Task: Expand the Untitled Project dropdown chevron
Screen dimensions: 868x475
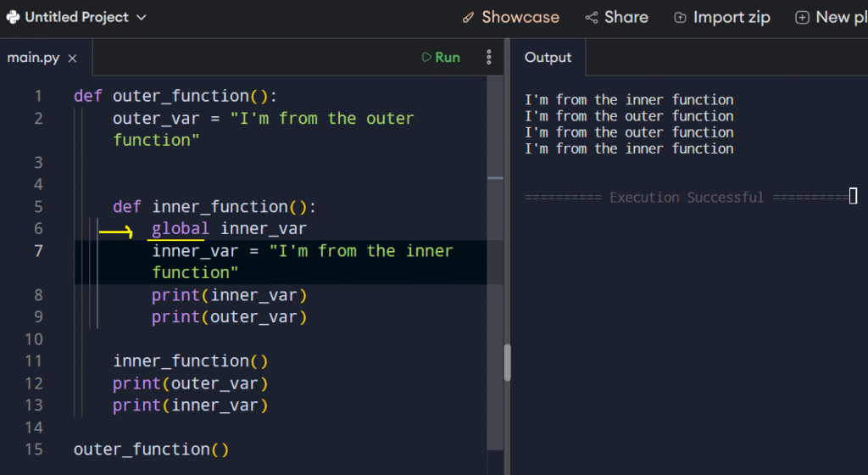Action: point(141,18)
